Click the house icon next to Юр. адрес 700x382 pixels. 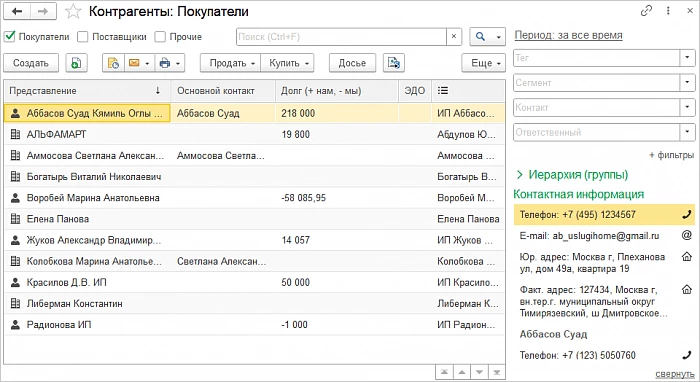687,257
